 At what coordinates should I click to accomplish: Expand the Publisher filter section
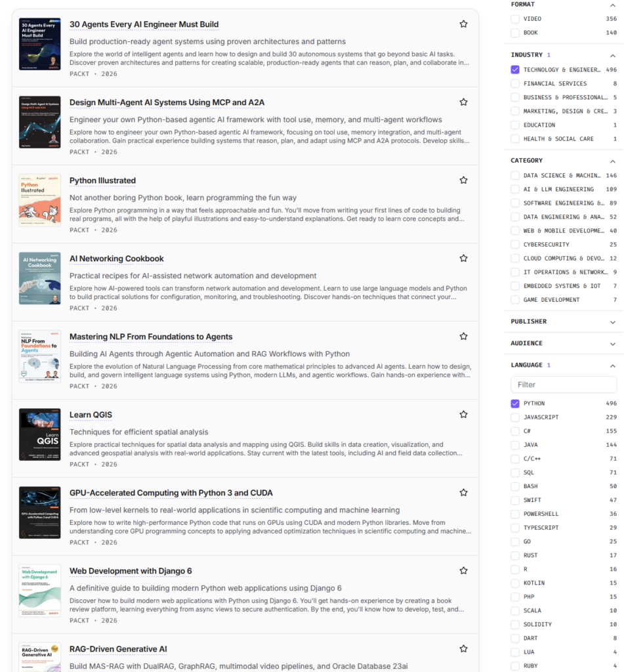[x=612, y=322]
